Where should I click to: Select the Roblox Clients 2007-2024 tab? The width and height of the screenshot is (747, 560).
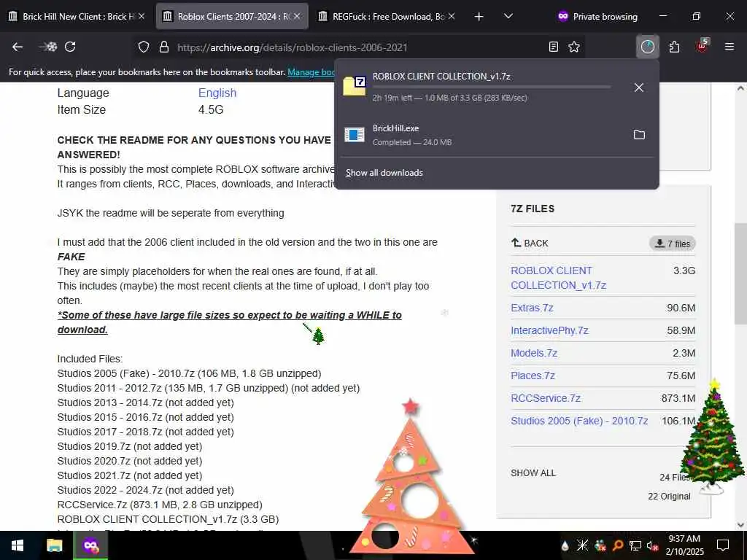pyautogui.click(x=226, y=16)
